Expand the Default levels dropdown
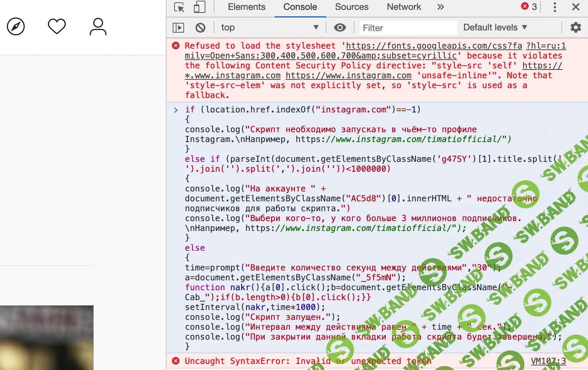 pyautogui.click(x=495, y=27)
